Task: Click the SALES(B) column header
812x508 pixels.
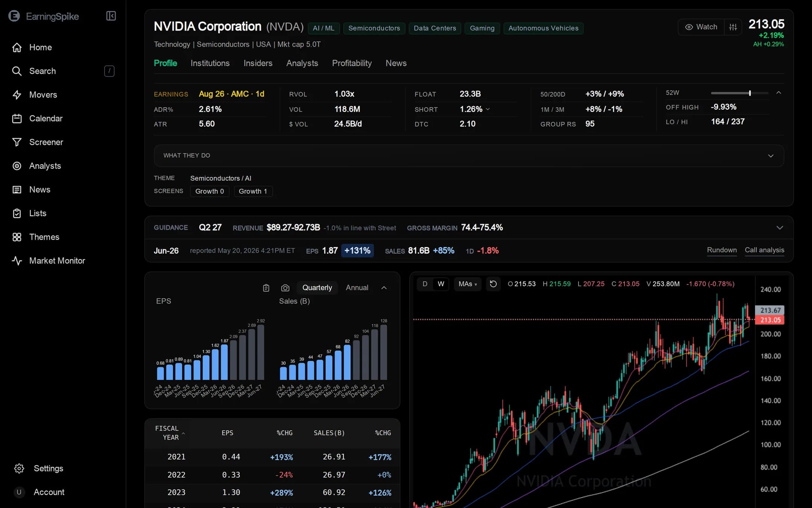Action: click(329, 433)
